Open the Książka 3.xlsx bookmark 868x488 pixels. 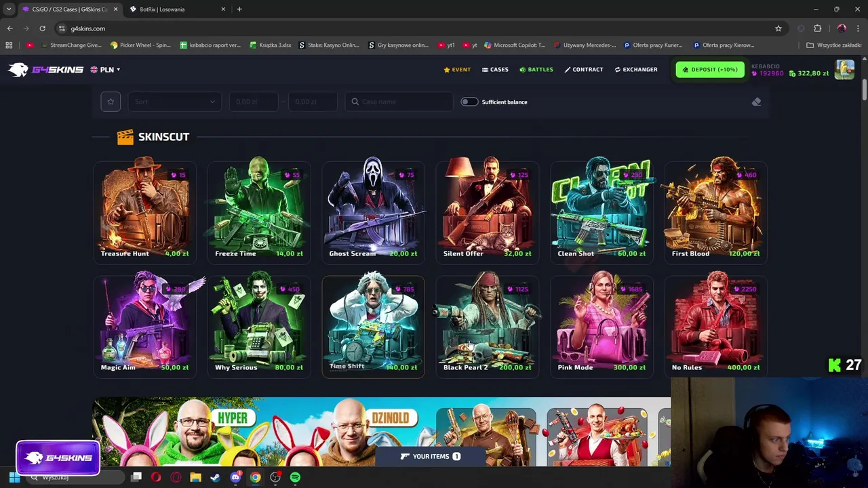coord(271,45)
